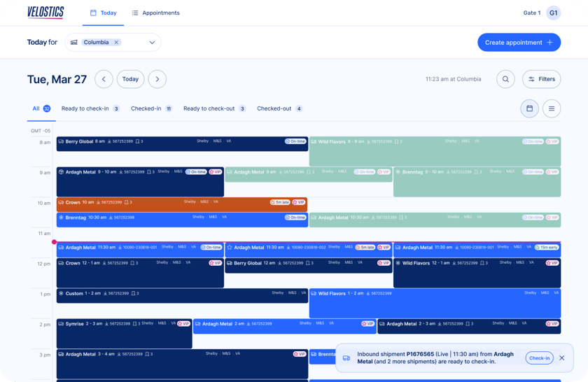Click the 15m early badge on Ardagh Metal

coord(547,248)
